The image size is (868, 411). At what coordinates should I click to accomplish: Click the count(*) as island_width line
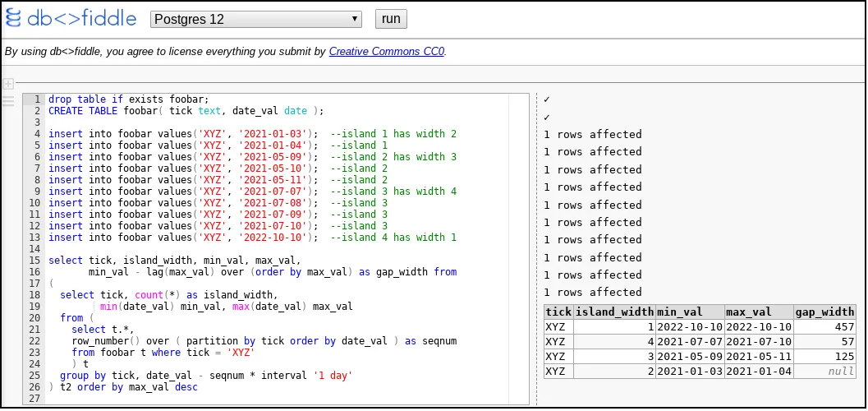pos(169,294)
